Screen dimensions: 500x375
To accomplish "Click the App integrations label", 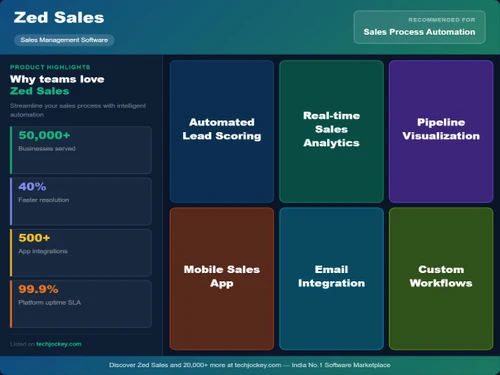I will pos(43,251).
